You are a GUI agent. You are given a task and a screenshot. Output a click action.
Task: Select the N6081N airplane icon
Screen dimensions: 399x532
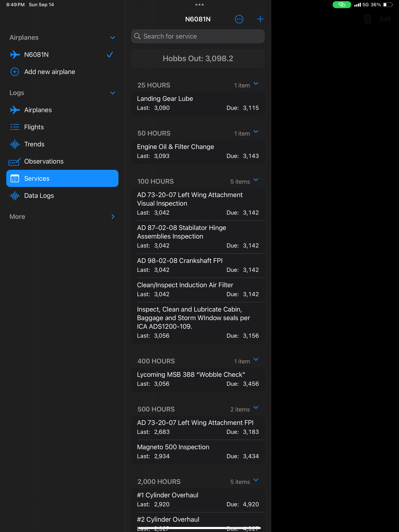click(15, 55)
